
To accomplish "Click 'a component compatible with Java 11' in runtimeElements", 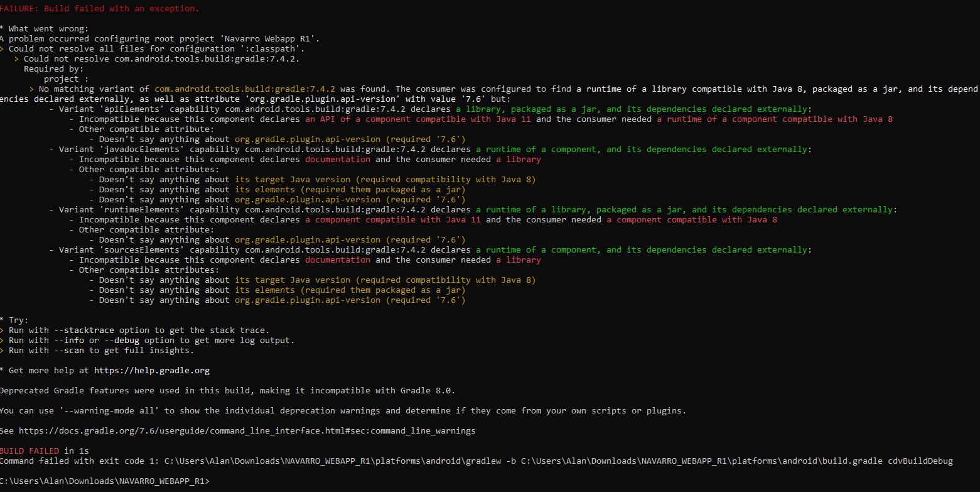I will click(x=393, y=220).
